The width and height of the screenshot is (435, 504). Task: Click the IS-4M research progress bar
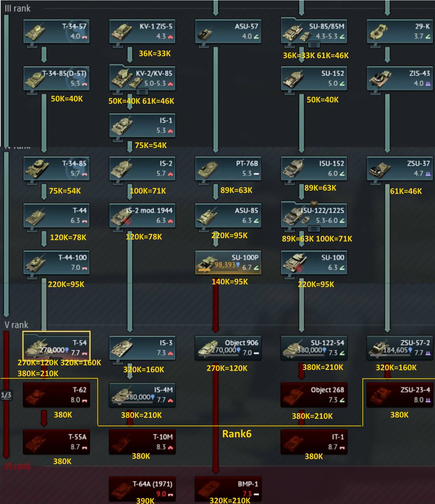click(x=132, y=402)
